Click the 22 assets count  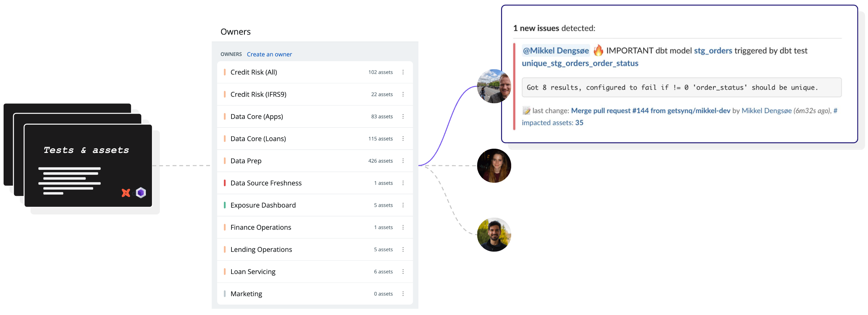click(x=382, y=94)
